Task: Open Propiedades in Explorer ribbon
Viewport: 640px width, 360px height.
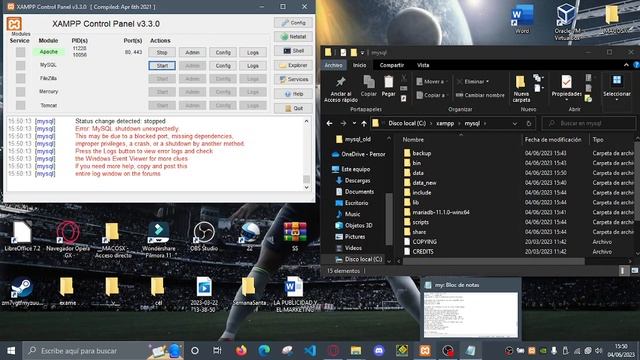Action: 566,87
